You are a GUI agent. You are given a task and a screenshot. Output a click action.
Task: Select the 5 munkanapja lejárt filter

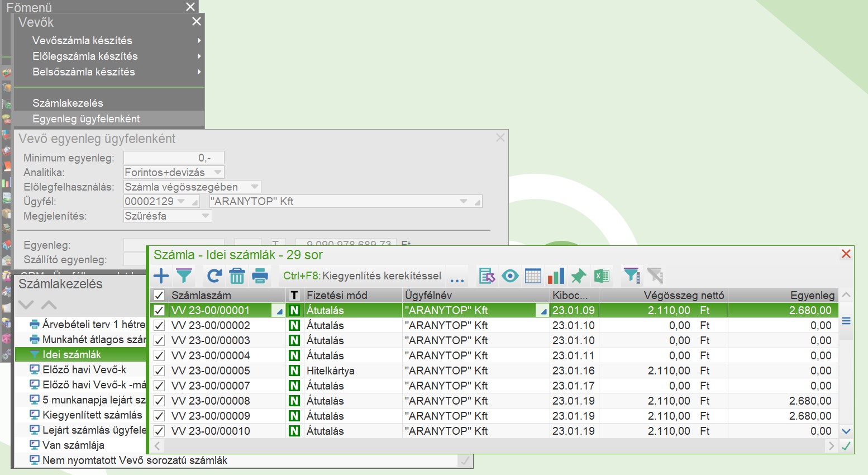94,400
